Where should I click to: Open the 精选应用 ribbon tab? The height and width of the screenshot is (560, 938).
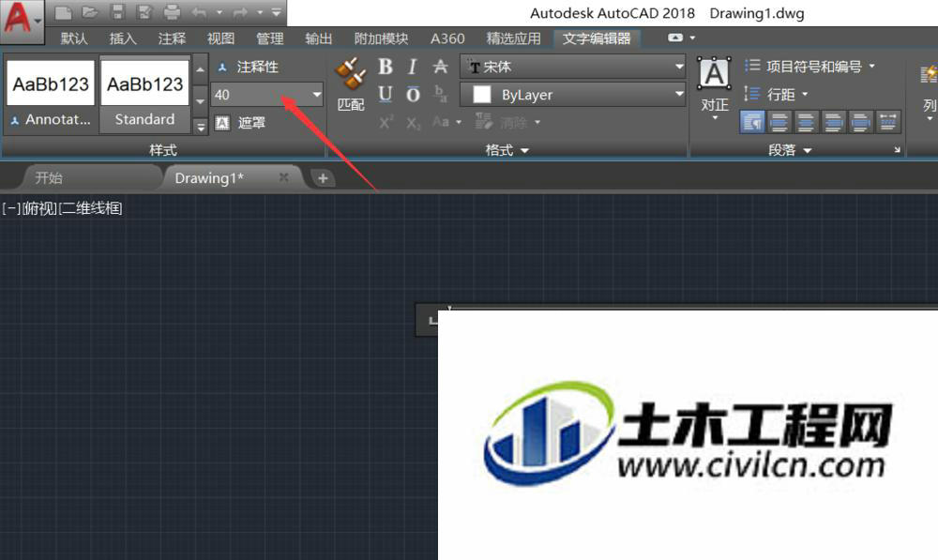[x=513, y=38]
